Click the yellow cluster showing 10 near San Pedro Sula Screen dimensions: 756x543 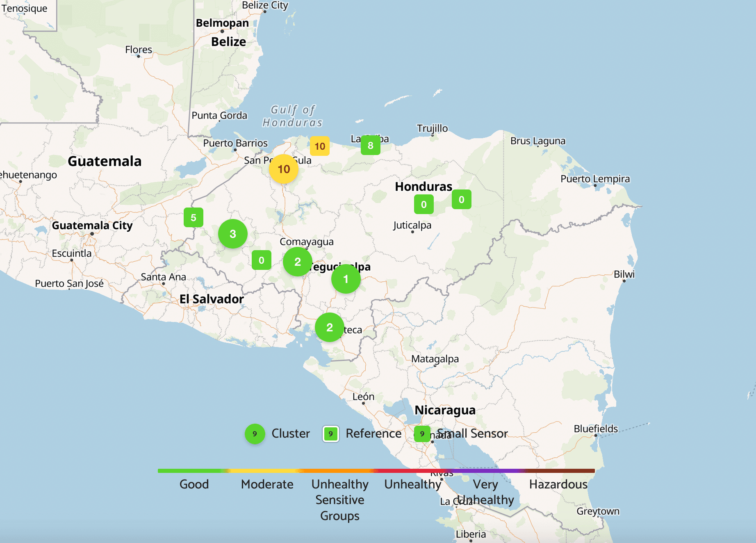coord(283,169)
